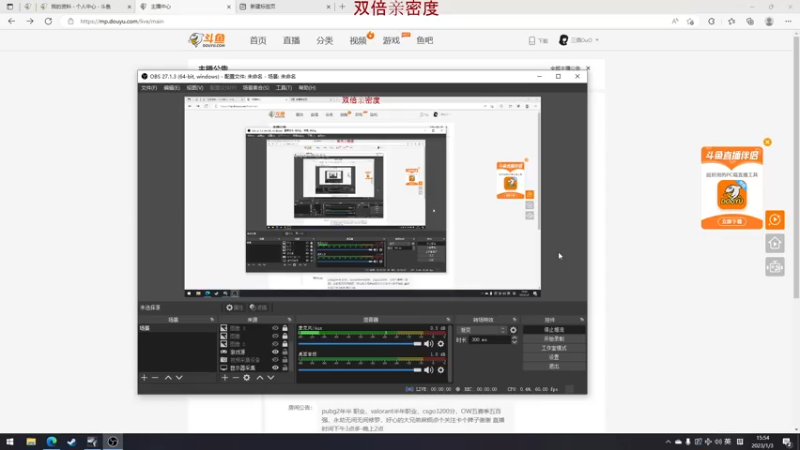Screen dimensions: 800x450
Task: Open transition properties gear next to 渐变
Action: 513,330
